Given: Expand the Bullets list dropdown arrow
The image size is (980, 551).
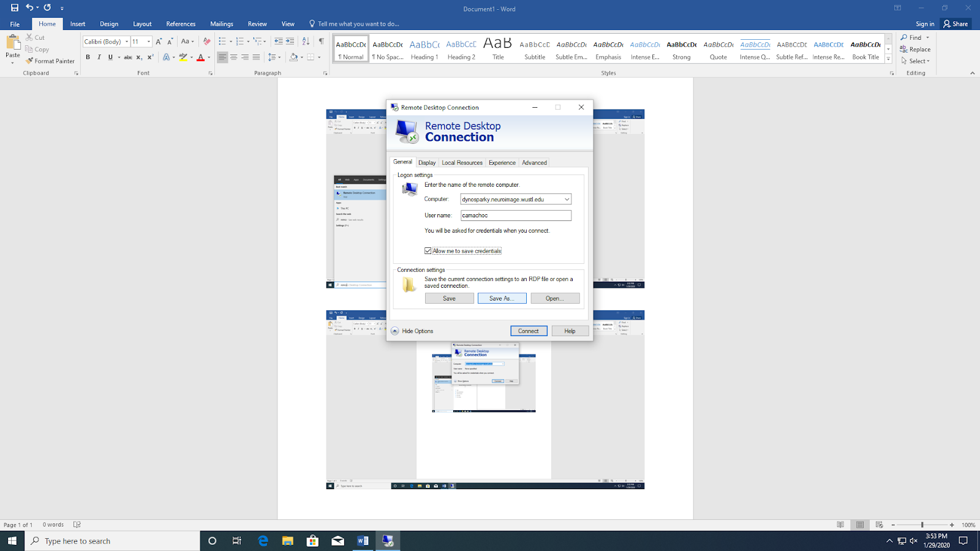Looking at the screenshot, I should point(230,42).
